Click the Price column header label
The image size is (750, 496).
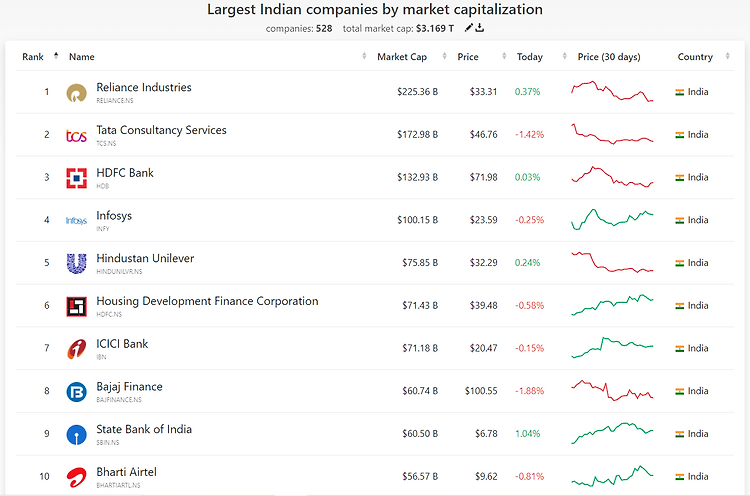[x=468, y=56]
